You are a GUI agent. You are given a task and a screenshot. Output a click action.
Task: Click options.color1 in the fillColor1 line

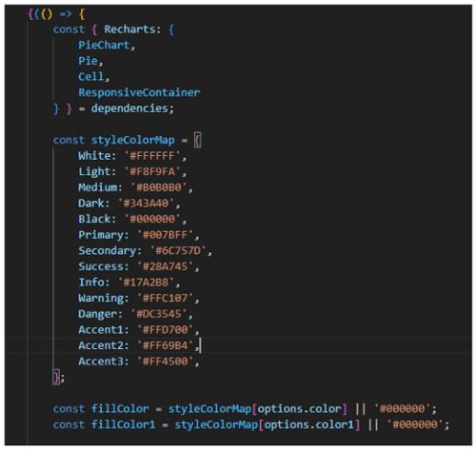click(309, 424)
